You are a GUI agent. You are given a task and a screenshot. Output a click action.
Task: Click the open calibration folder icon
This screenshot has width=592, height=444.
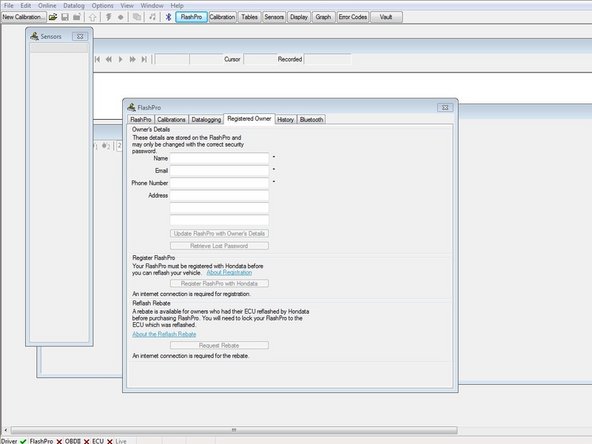coord(53,17)
